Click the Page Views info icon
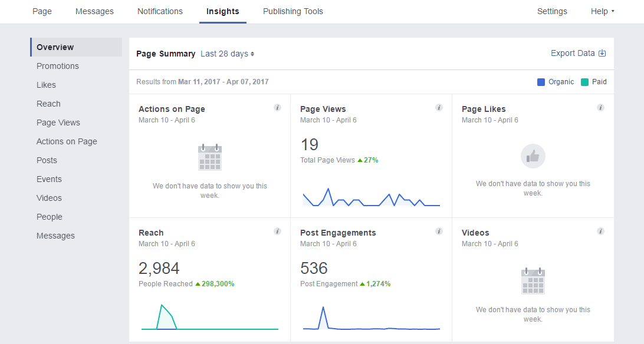The height and width of the screenshot is (344, 644). tap(439, 108)
